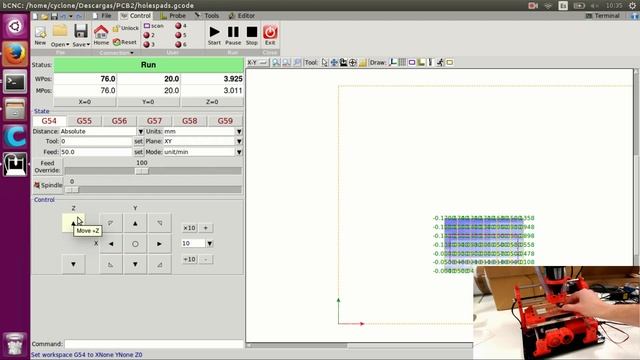The height and width of the screenshot is (360, 640).
Task: Click the Save floppy disk icon
Action: (81, 31)
